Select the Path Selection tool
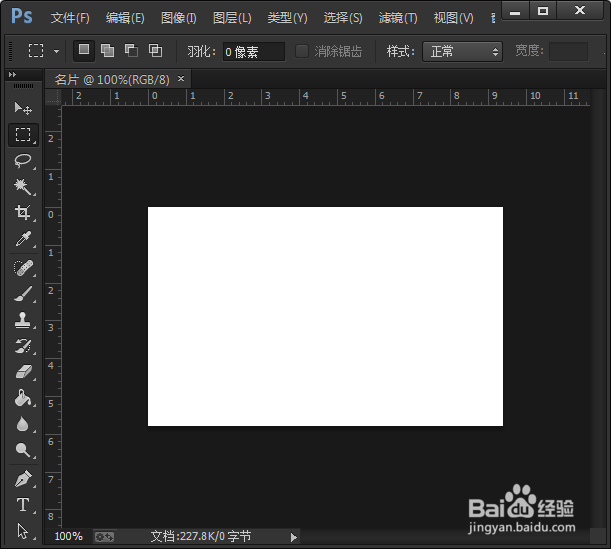 tap(23, 531)
